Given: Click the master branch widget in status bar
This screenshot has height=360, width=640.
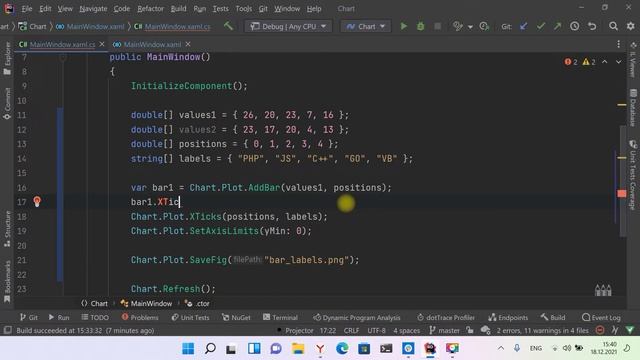Looking at the screenshot, I should pyautogui.click(x=444, y=330).
